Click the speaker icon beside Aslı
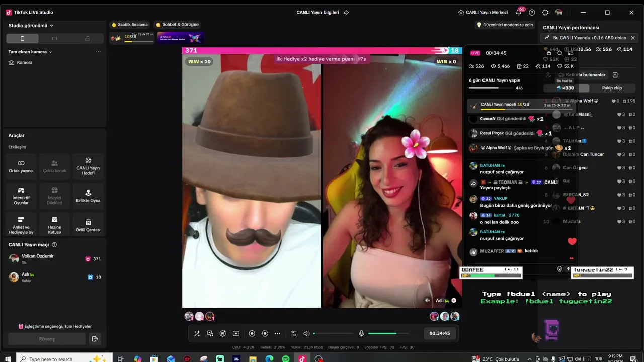 coord(427,300)
